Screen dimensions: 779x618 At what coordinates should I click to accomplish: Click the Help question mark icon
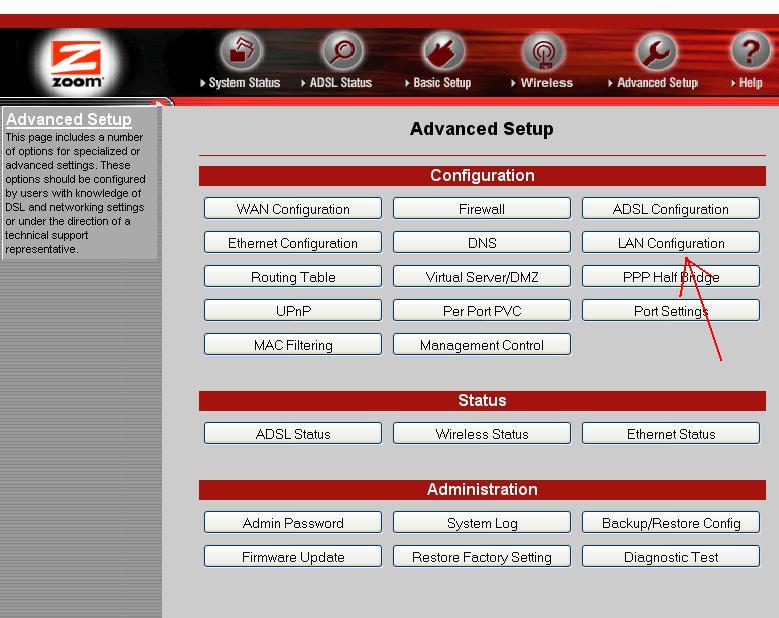click(x=750, y=50)
